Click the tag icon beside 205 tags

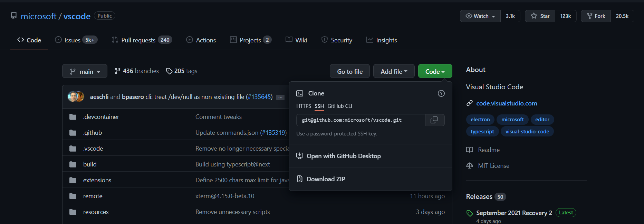(169, 71)
